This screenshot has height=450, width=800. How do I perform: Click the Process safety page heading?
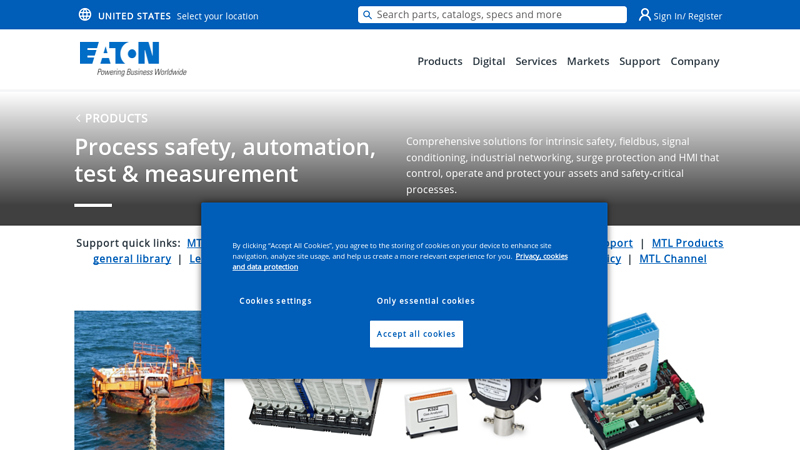225,160
